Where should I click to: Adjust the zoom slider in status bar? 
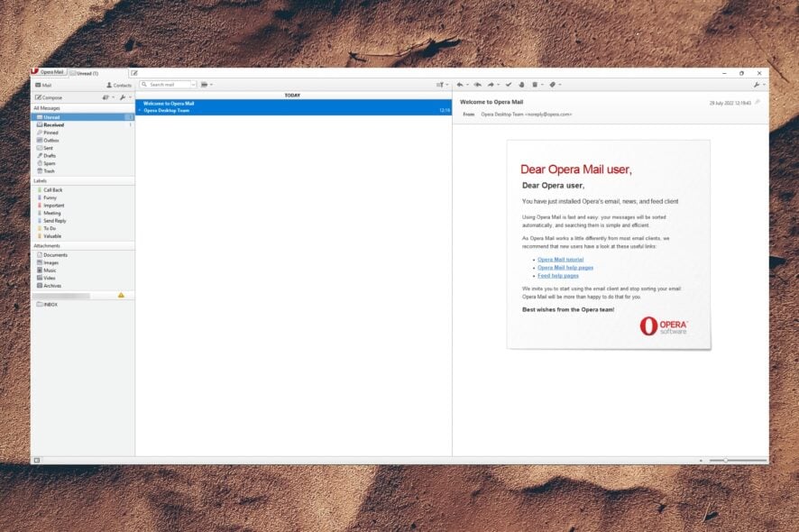click(x=738, y=460)
